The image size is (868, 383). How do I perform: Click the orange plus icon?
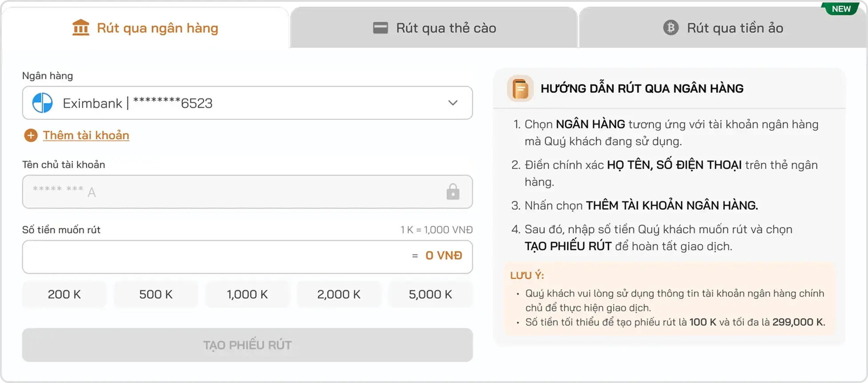pyautogui.click(x=31, y=136)
